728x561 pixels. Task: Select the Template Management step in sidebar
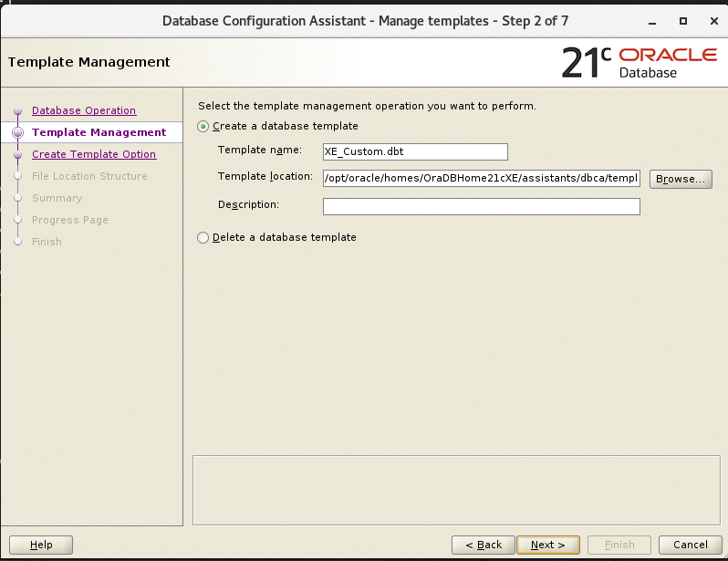(99, 132)
